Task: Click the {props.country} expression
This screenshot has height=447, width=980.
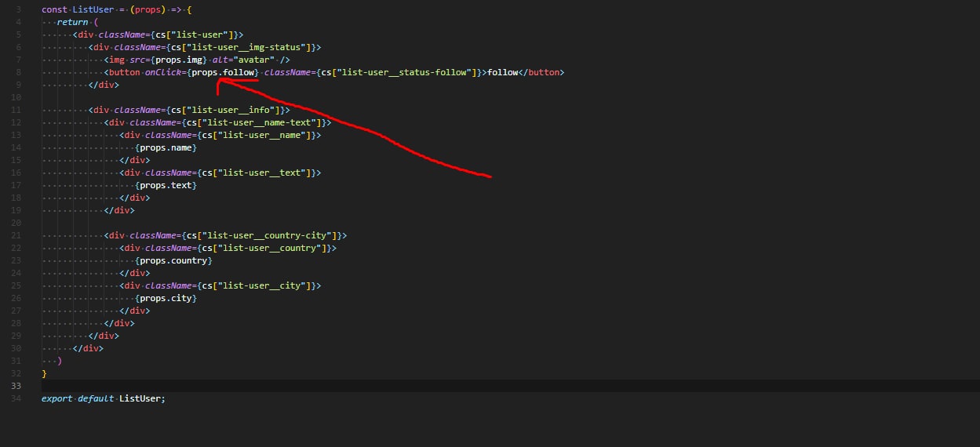Action: point(173,260)
